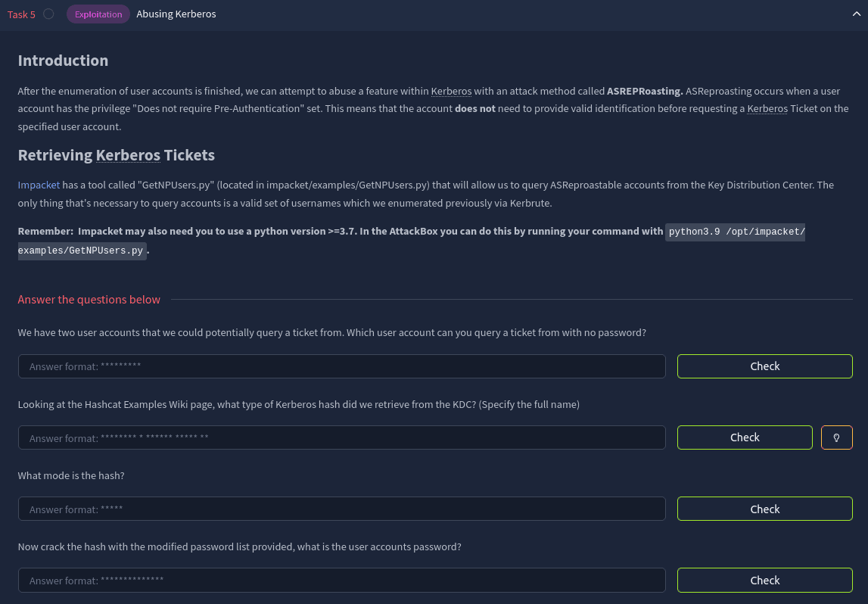The width and height of the screenshot is (868, 604).
Task: Click Kerberos in the Retrieving Kerberos Tickets heading
Action: point(128,156)
